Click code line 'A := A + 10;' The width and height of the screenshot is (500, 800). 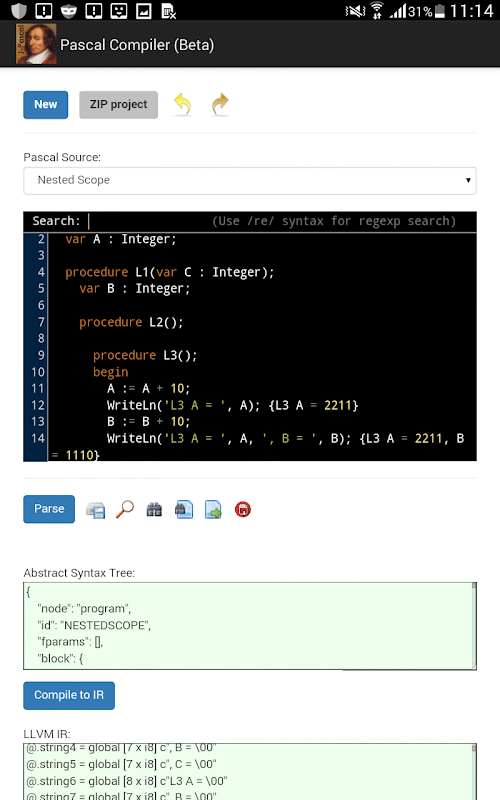pyautogui.click(x=148, y=388)
